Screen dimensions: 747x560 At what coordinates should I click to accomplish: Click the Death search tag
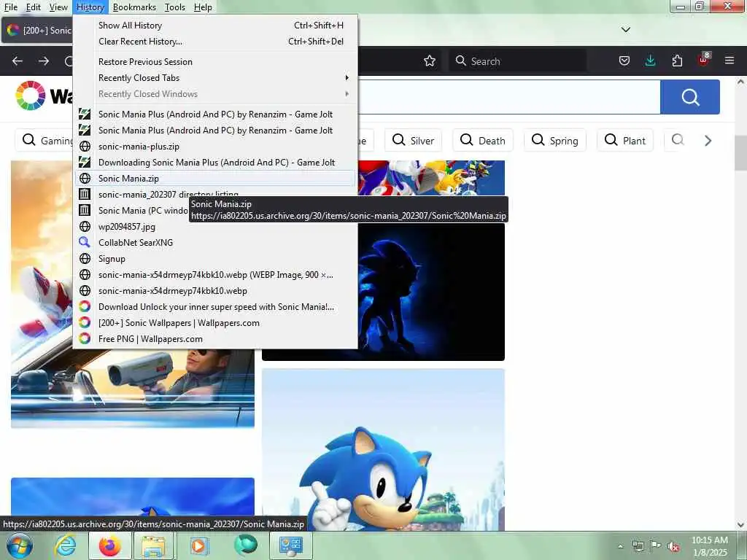tap(483, 141)
